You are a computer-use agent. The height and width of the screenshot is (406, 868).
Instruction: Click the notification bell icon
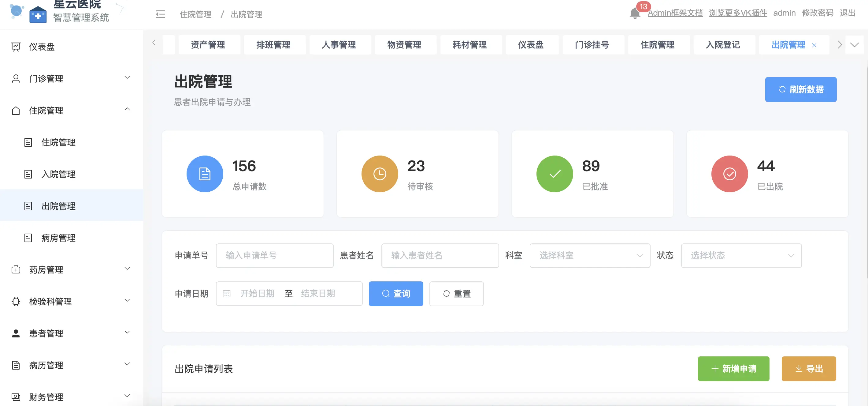click(635, 14)
